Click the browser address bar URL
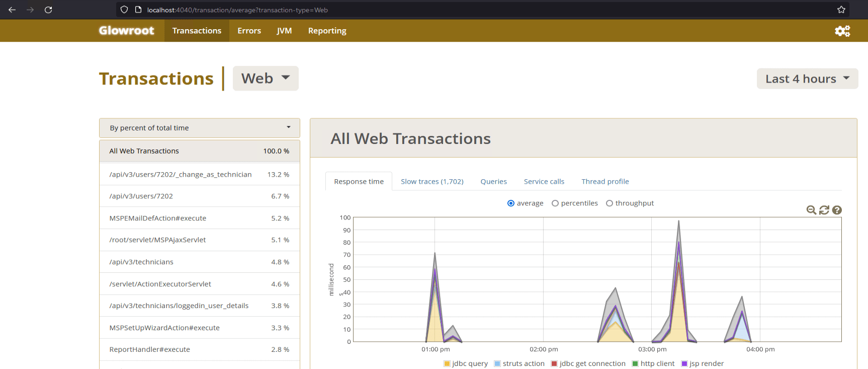Image resolution: width=868 pixels, height=369 pixels. 237,10
